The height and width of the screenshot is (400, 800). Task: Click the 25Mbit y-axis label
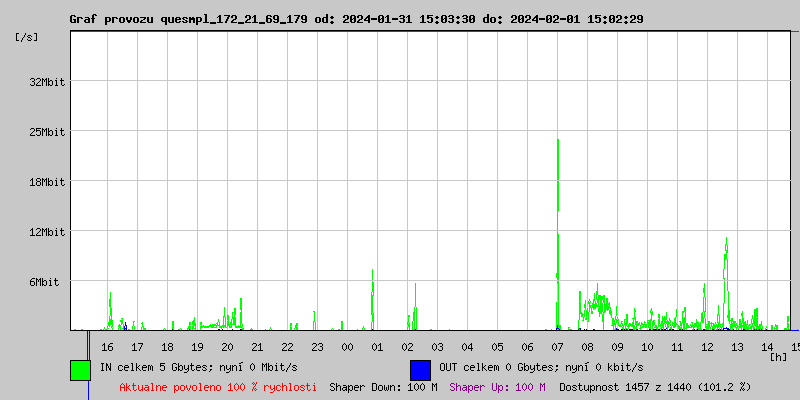[x=47, y=132]
